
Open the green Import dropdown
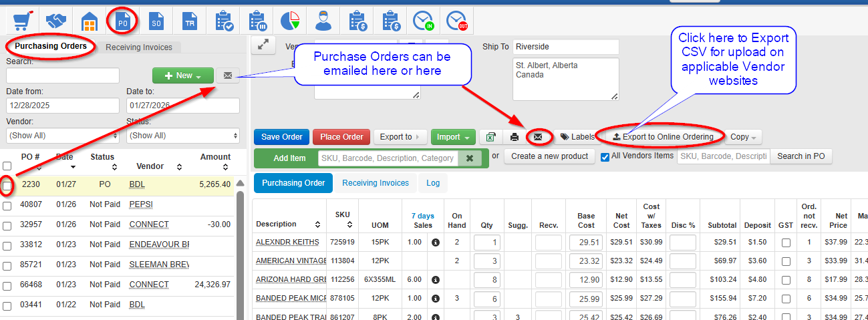pos(453,137)
